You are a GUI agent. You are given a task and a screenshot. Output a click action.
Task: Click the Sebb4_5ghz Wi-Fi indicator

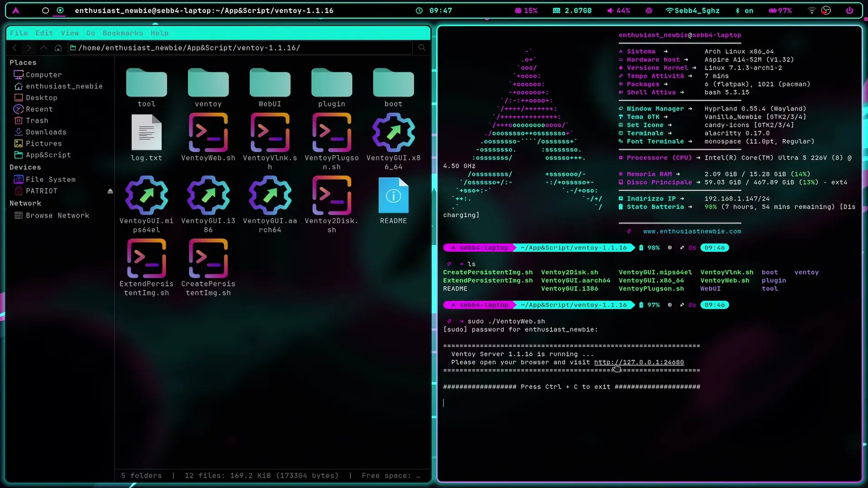coord(693,10)
